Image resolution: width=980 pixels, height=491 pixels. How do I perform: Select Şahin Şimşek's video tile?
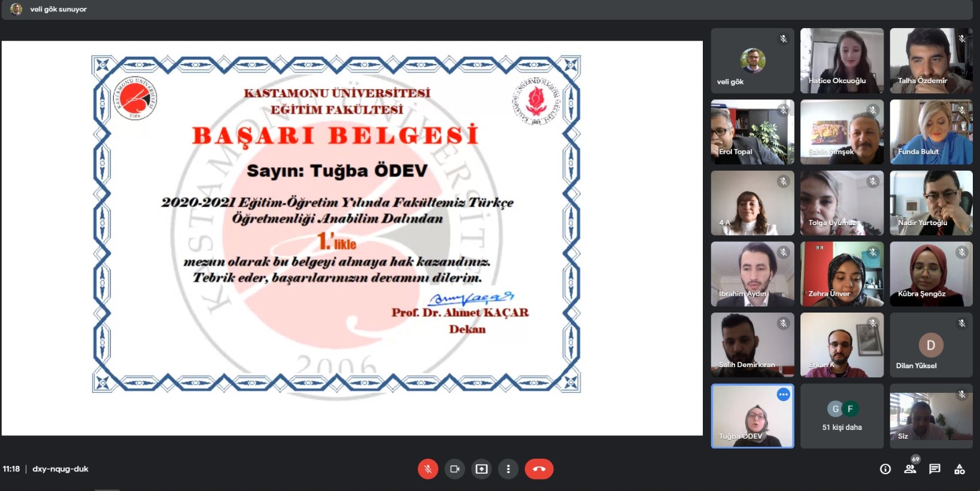[x=842, y=132]
